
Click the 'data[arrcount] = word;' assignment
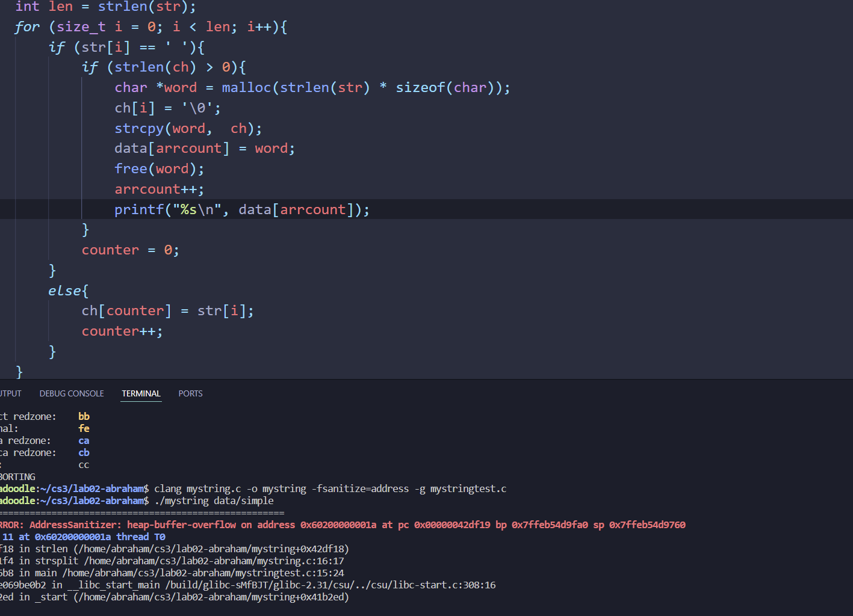pos(204,149)
